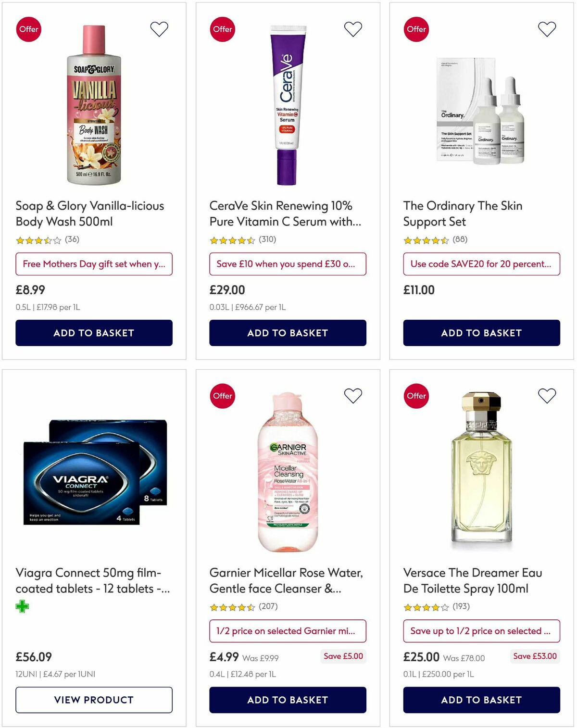Viewport: 577px width, 728px height.
Task: Open the 'Use code SAVE20' offer on The Ordinary
Action: 480,264
